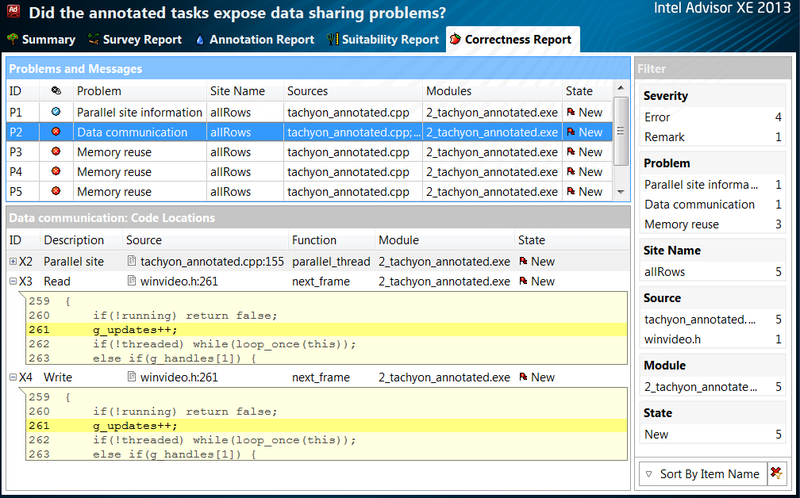Click the severity column header icon
The width and height of the screenshot is (800, 498).
click(56, 91)
